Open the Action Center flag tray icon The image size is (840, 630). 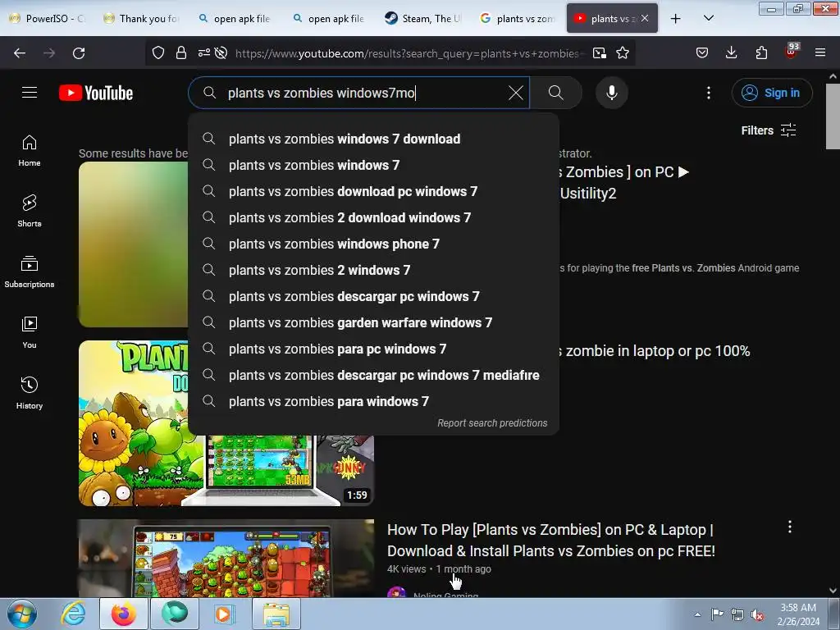pos(717,614)
